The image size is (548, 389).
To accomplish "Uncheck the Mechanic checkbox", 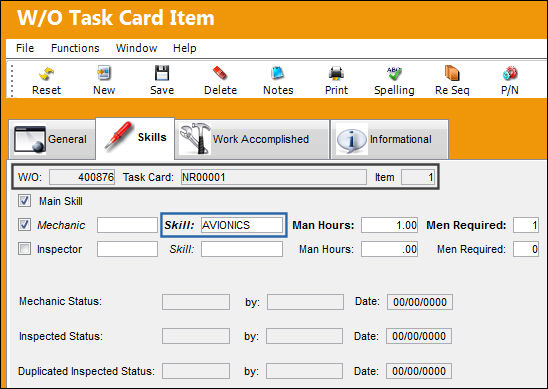I will [x=24, y=224].
